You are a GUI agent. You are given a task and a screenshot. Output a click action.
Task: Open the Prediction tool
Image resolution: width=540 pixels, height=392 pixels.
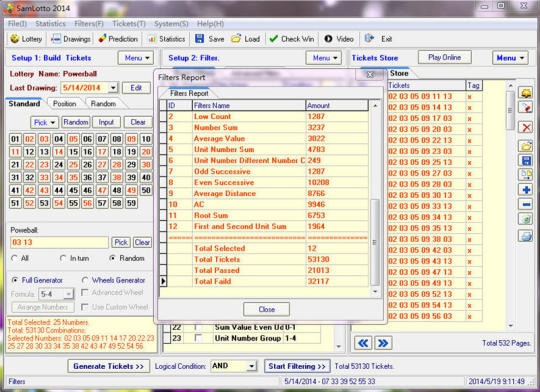point(118,39)
